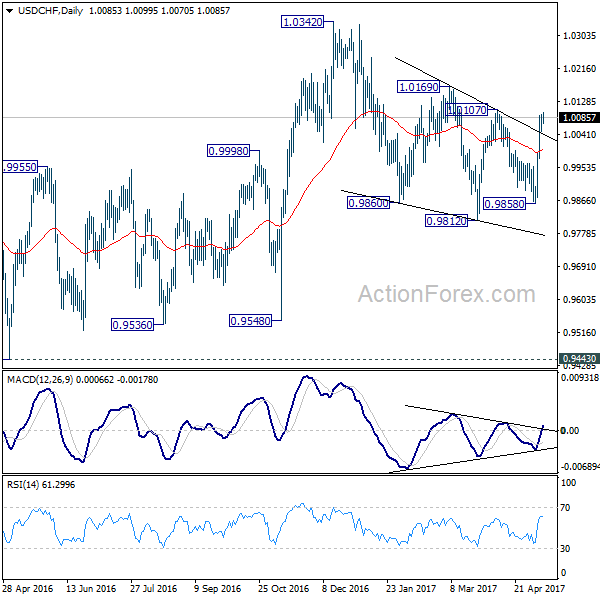Screen dimensions: 600x600
Task: Select the 0.95360 price label
Action: (132, 324)
